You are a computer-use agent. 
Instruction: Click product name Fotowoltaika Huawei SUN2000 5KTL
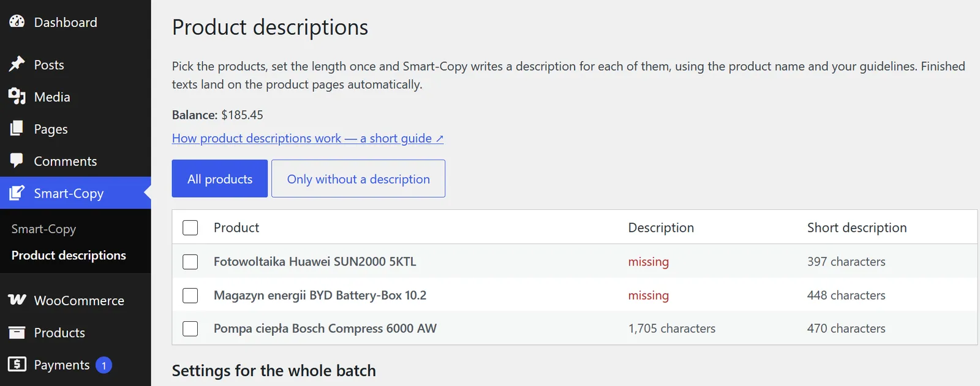[315, 262]
